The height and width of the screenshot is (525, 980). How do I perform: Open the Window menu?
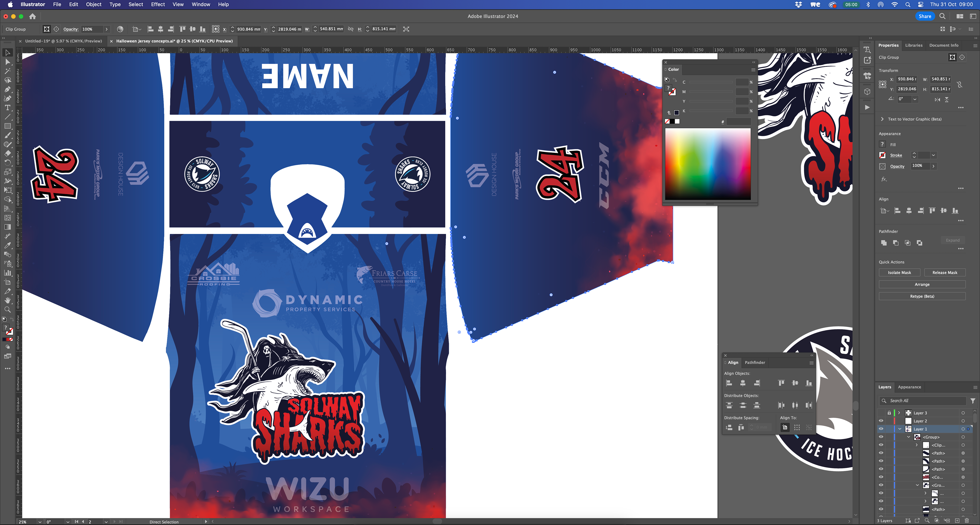coord(201,5)
